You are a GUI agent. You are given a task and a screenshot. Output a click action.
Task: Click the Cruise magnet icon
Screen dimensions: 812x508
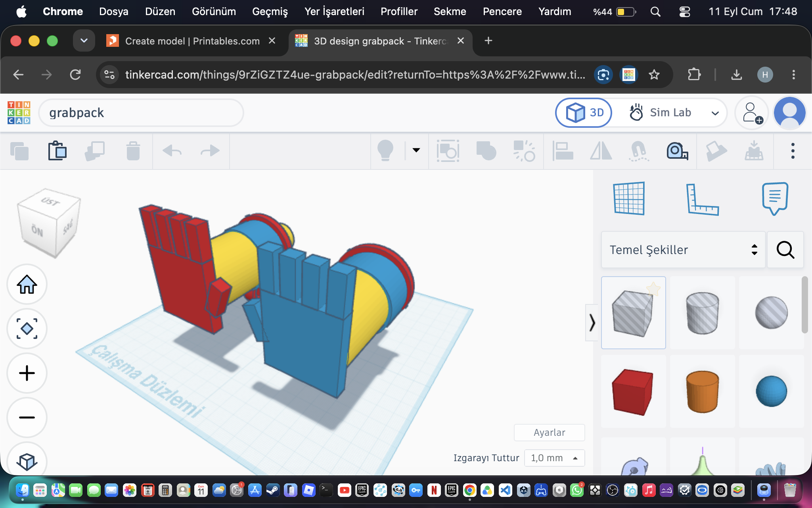[639, 151]
